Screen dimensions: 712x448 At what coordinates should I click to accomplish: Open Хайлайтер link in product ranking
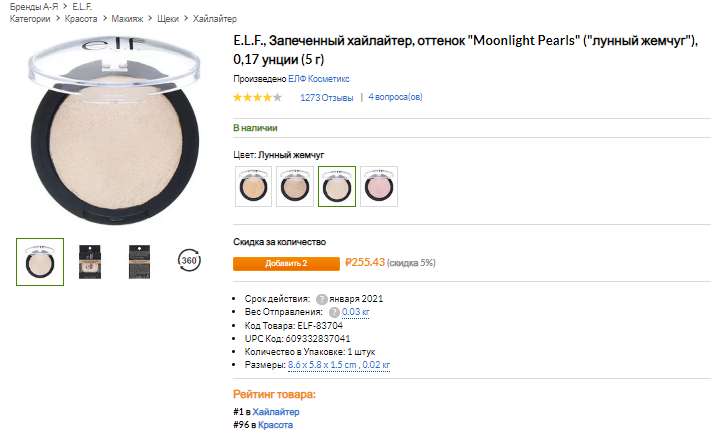275,412
